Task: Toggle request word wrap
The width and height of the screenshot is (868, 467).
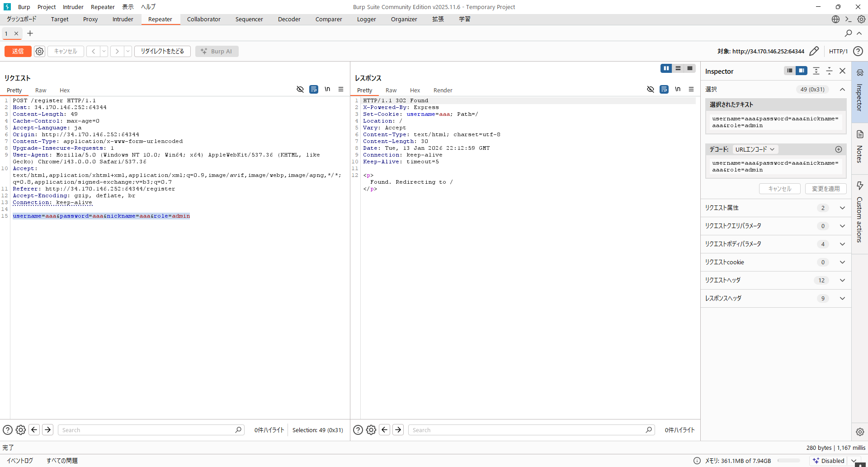Action: (314, 90)
